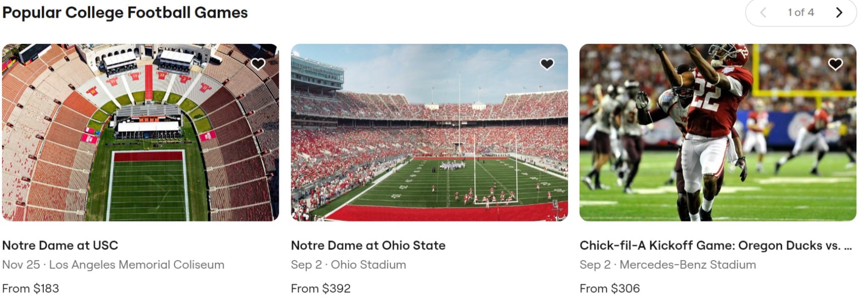Open the Notre Dame at Ohio State listing
This screenshot has width=868, height=303.
click(367, 246)
